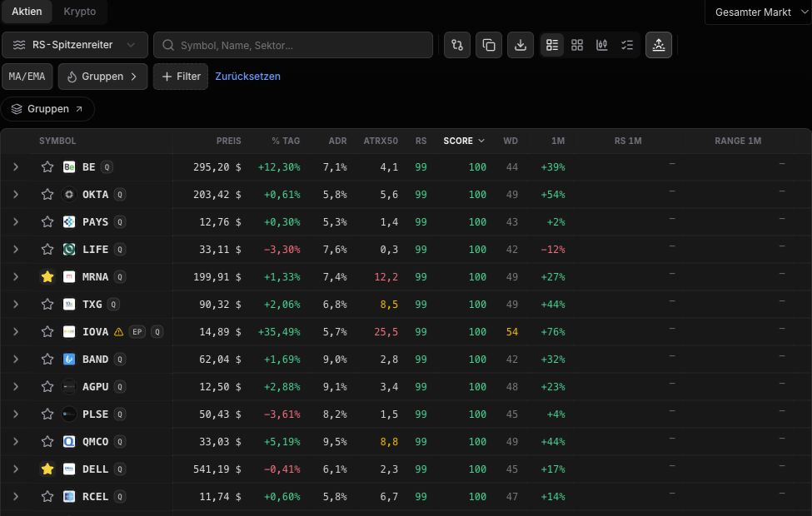Click the + Filter button

coord(181,77)
